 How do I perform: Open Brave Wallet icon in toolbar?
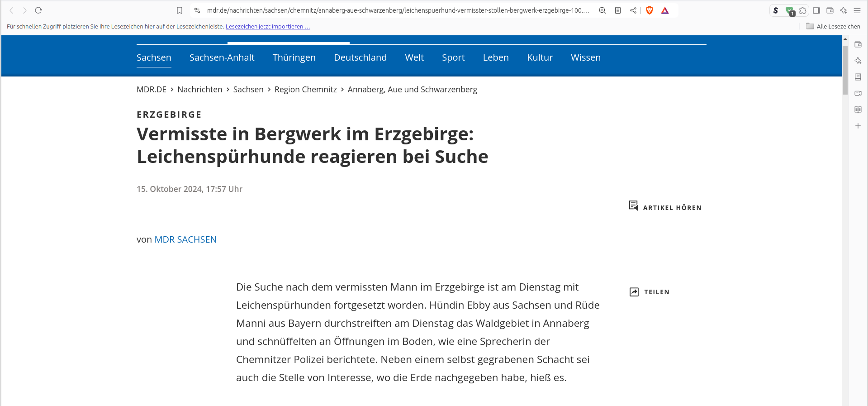pyautogui.click(x=830, y=10)
